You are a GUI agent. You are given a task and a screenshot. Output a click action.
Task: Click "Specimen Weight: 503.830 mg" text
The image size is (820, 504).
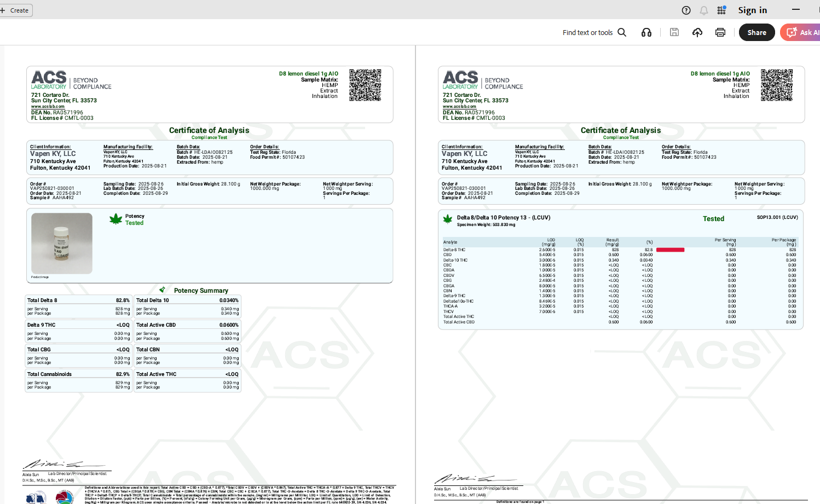[x=486, y=225]
